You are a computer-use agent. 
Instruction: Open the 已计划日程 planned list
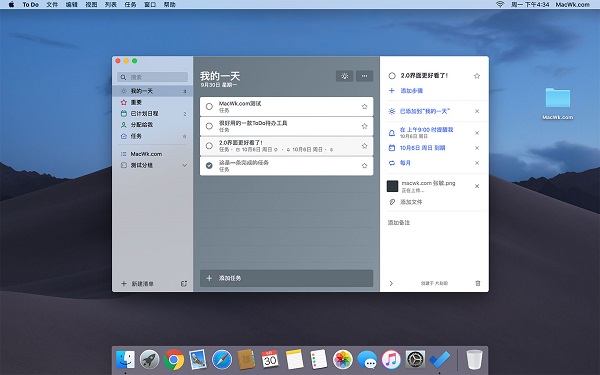click(x=152, y=114)
